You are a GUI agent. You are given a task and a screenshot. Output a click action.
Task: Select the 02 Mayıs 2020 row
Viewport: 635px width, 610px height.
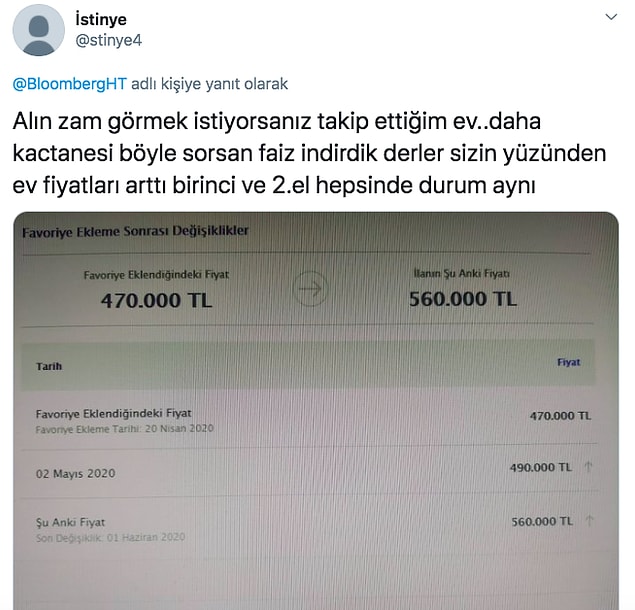click(x=310, y=472)
